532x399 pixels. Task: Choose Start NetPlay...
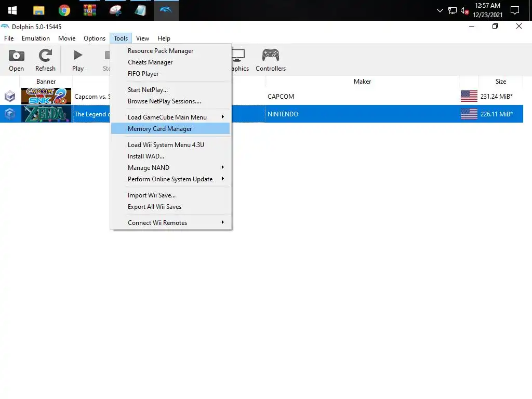pyautogui.click(x=170, y=90)
